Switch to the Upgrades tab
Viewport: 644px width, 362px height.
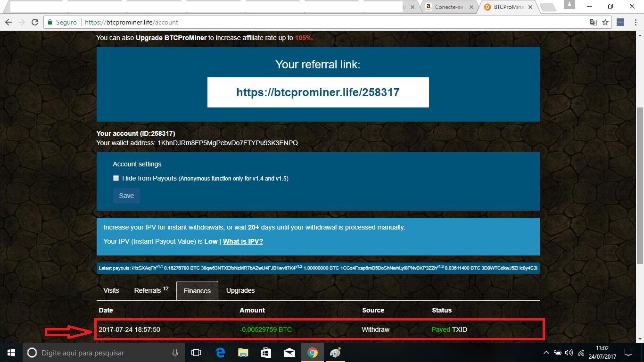click(x=240, y=290)
